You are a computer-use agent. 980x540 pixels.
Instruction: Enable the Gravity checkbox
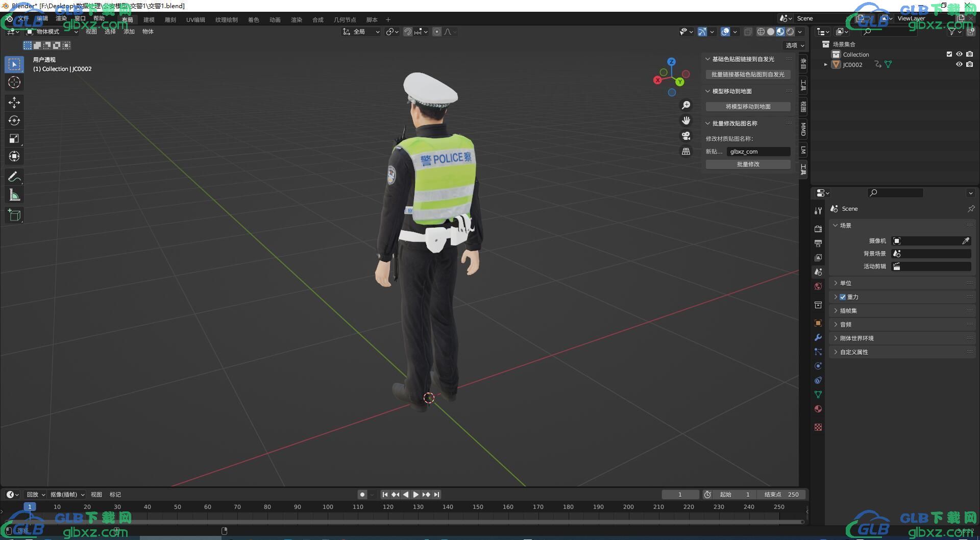pyautogui.click(x=843, y=297)
